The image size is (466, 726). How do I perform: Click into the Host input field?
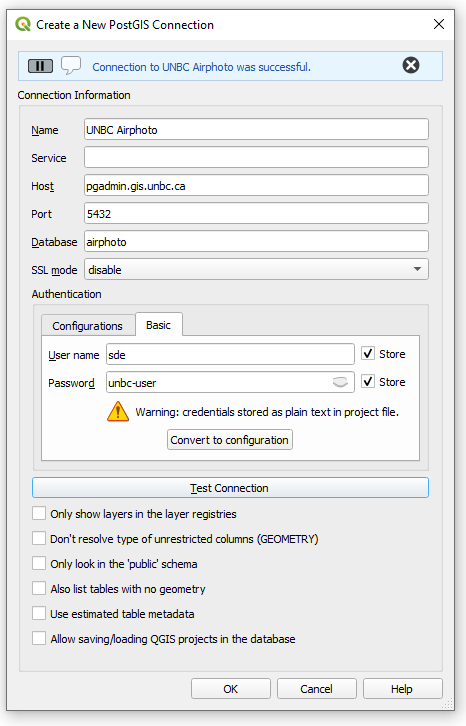click(256, 186)
